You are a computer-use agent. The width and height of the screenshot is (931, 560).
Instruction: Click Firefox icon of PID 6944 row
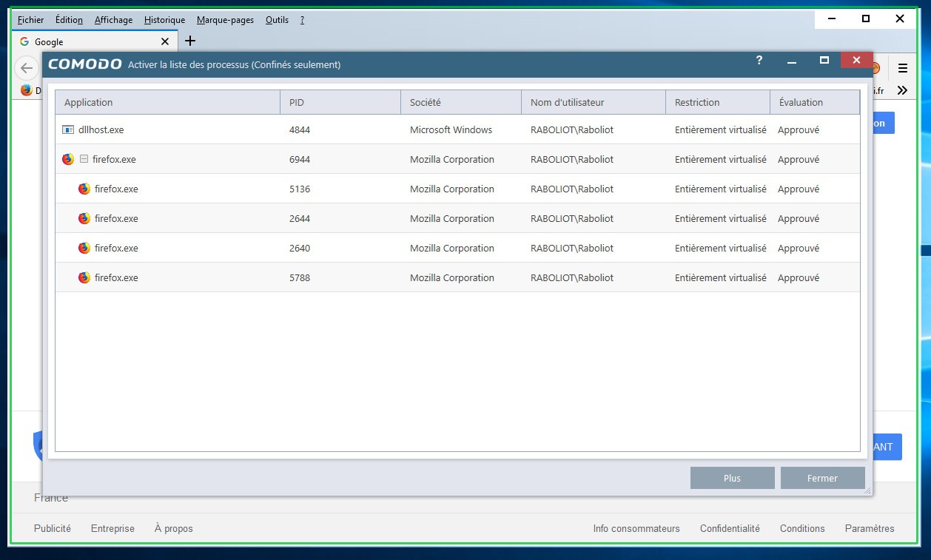click(68, 159)
